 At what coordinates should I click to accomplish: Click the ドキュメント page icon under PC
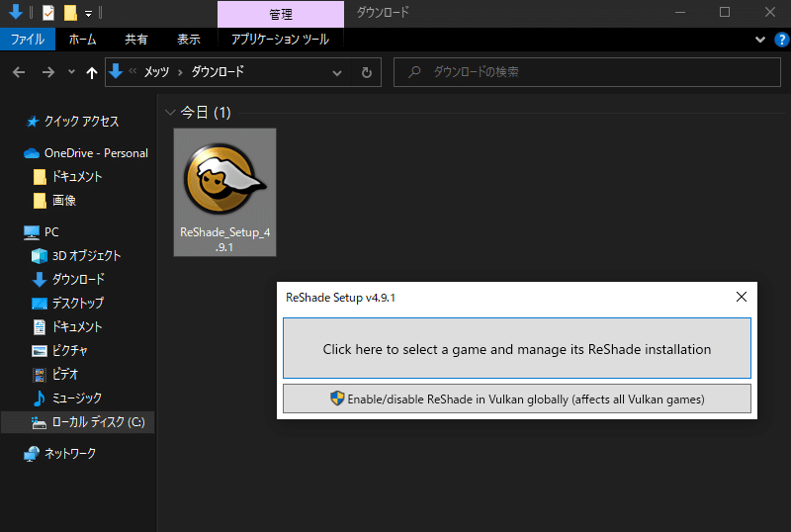[40, 327]
